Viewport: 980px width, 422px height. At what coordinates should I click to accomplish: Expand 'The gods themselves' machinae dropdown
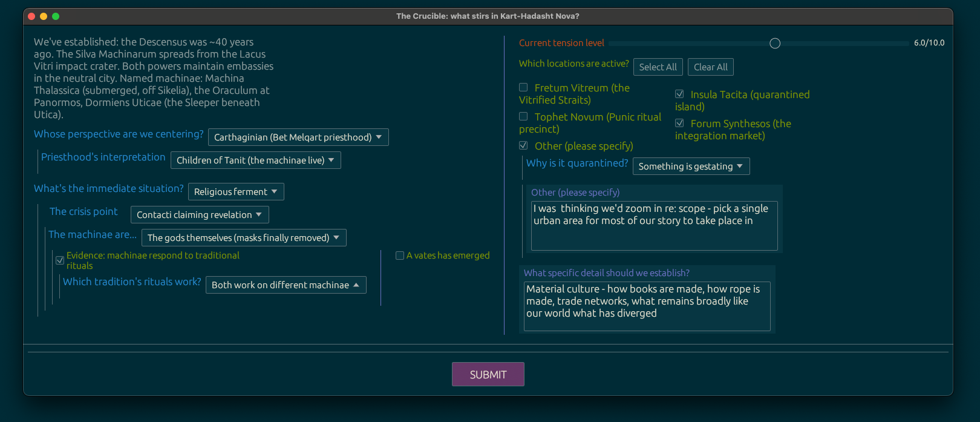pyautogui.click(x=243, y=238)
